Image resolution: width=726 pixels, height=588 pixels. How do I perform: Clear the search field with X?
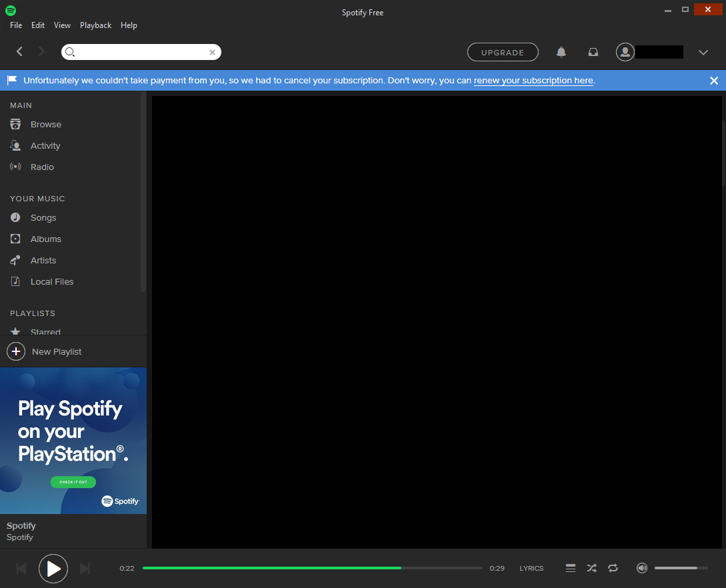(212, 52)
